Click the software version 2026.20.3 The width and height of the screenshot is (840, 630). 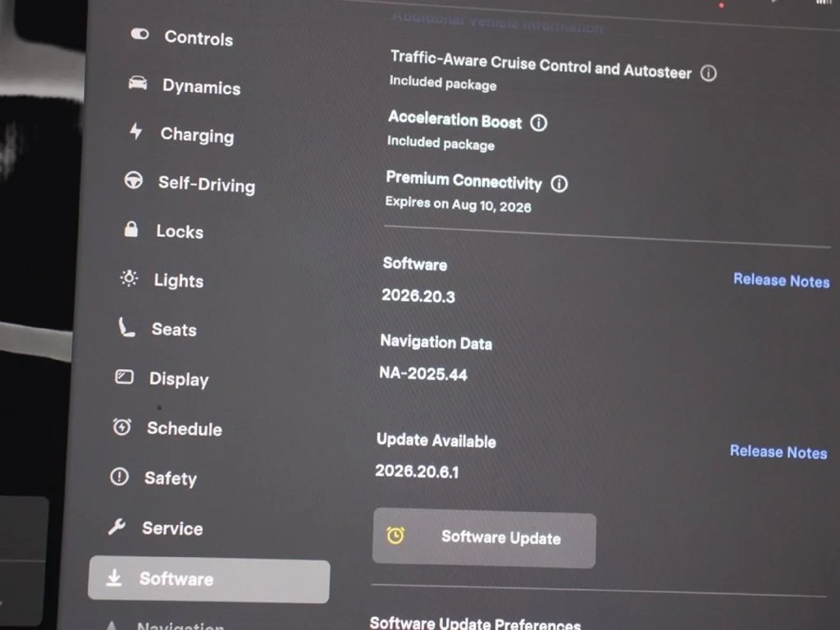point(418,295)
